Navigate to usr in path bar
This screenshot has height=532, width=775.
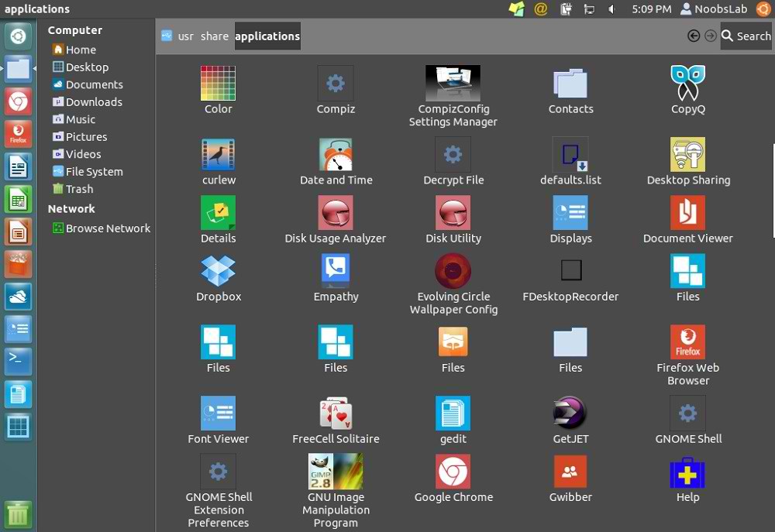[186, 36]
